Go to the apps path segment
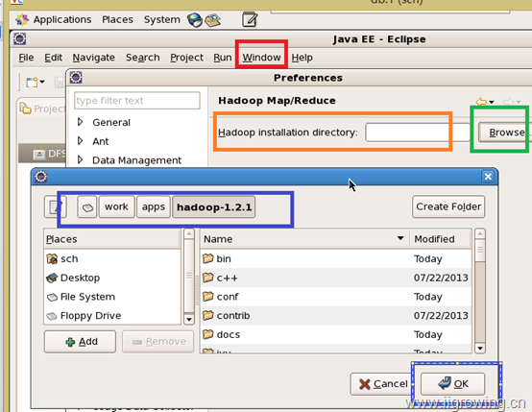Viewport: 532px width, 412px height. coord(154,206)
